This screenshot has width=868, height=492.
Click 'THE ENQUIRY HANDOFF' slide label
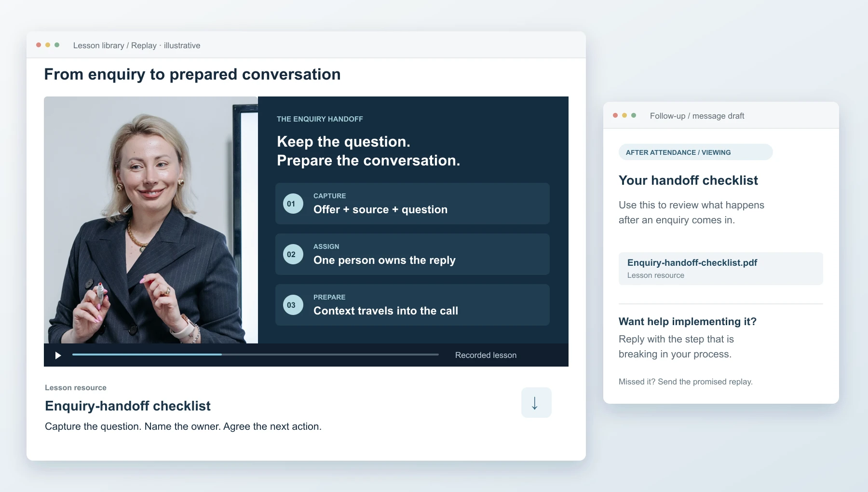point(320,119)
